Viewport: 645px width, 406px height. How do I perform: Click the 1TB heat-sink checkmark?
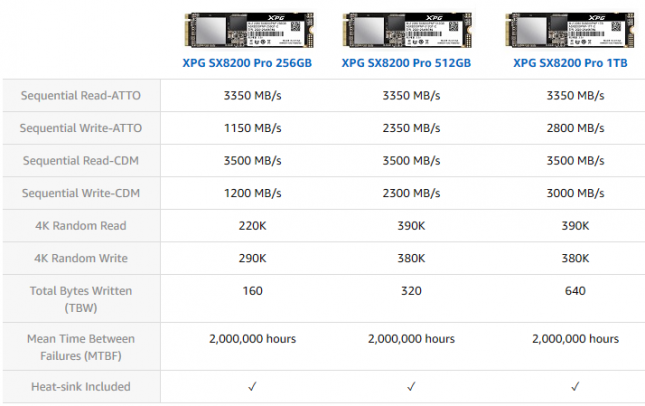coord(575,387)
